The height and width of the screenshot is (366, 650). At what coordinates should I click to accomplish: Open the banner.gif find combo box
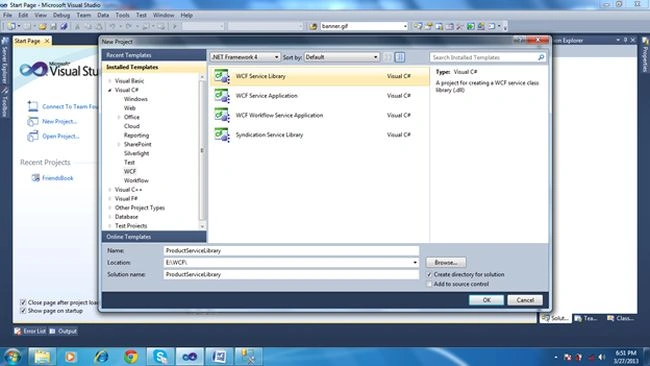[364, 26]
